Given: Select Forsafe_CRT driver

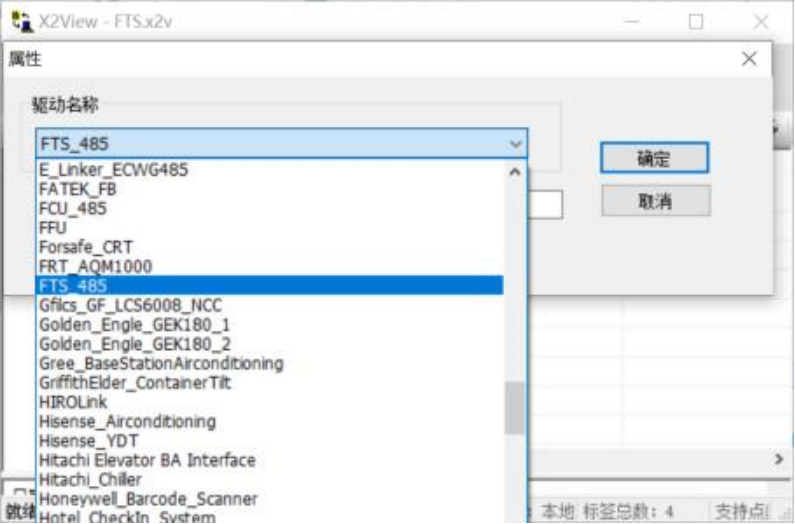Looking at the screenshot, I should [270, 247].
